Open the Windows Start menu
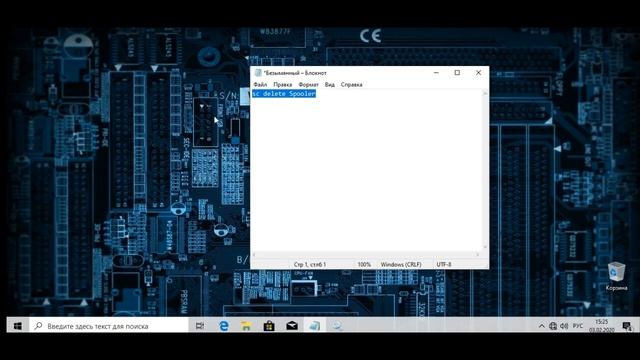Viewport: 640px width, 360px height. pyautogui.click(x=18, y=326)
